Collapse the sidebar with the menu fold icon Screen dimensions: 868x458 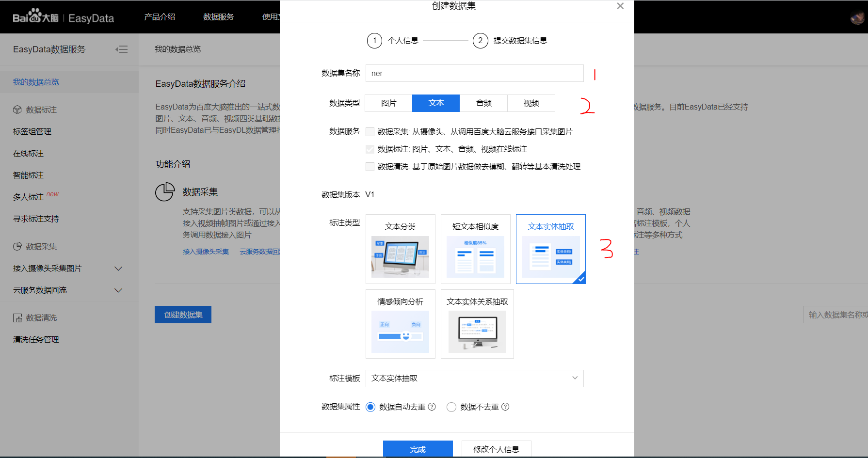[122, 49]
